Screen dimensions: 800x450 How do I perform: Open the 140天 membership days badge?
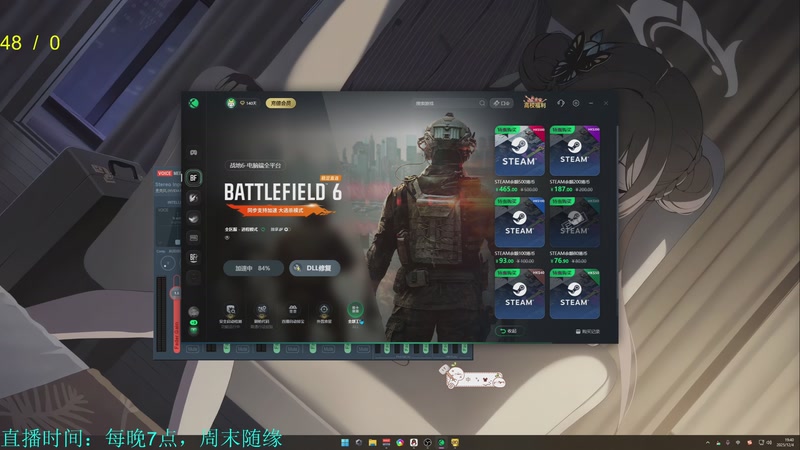point(248,103)
